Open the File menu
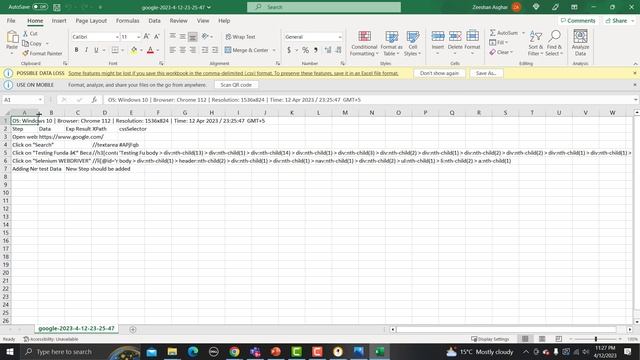This screenshot has height=360, width=640. coord(11,21)
